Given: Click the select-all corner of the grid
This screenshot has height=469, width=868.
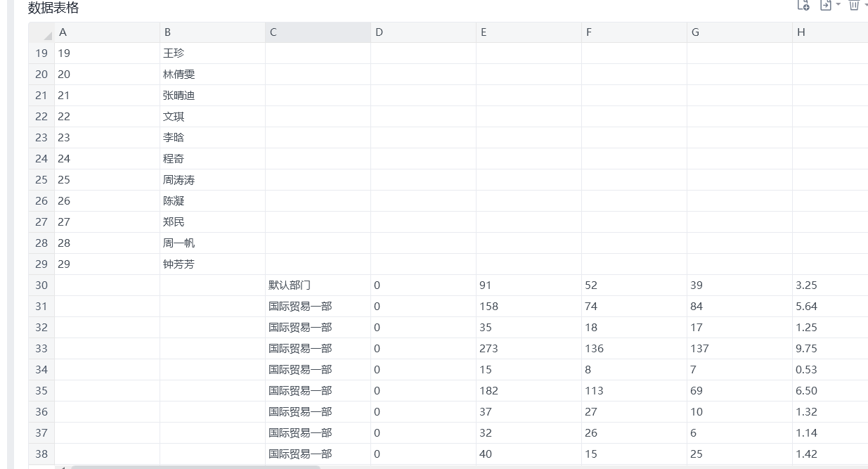Looking at the screenshot, I should [x=41, y=32].
